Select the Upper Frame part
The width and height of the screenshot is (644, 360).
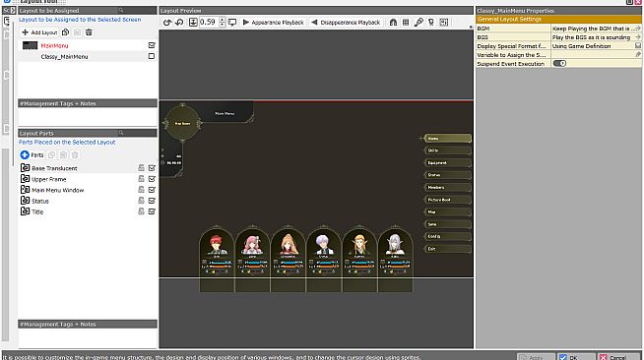coord(88,179)
